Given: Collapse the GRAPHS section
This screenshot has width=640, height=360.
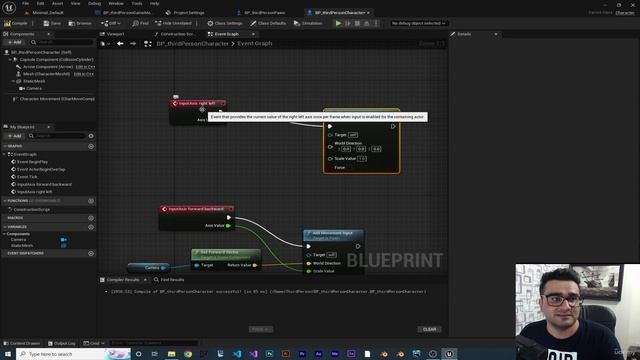Looking at the screenshot, I should (x=5, y=146).
